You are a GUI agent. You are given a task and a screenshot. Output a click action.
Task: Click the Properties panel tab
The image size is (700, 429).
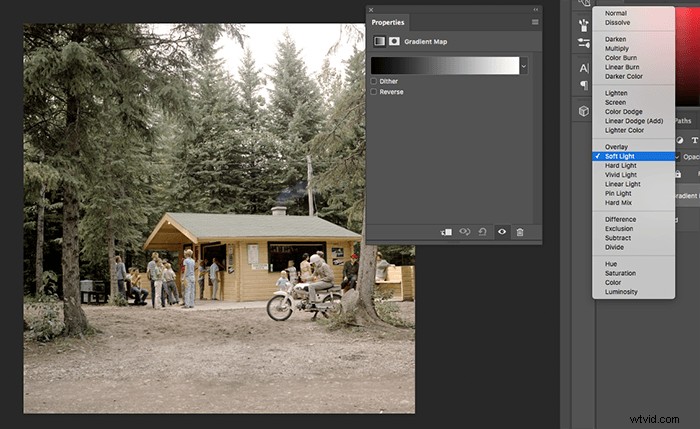click(388, 22)
